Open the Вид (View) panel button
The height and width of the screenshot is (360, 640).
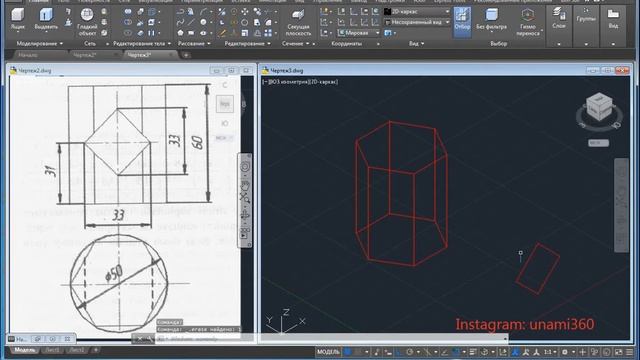tap(613, 18)
